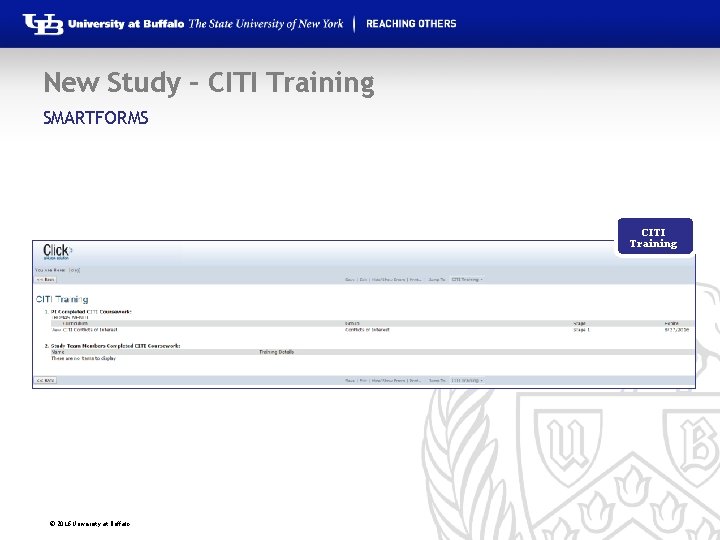Click the PI Completed CITI Coursework label
720x540 pixels.
pos(91,312)
